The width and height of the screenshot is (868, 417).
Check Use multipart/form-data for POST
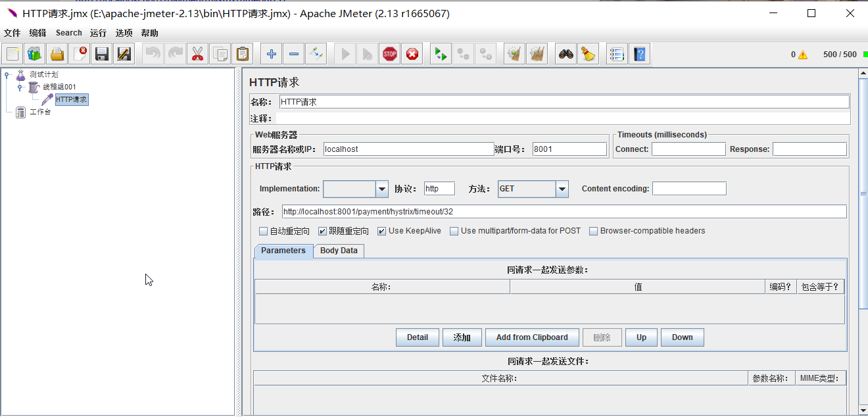pos(454,231)
